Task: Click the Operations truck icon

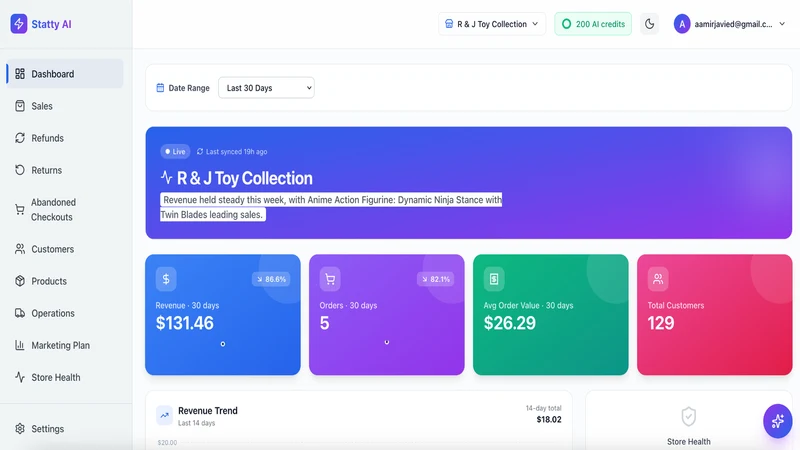Action: click(x=20, y=313)
